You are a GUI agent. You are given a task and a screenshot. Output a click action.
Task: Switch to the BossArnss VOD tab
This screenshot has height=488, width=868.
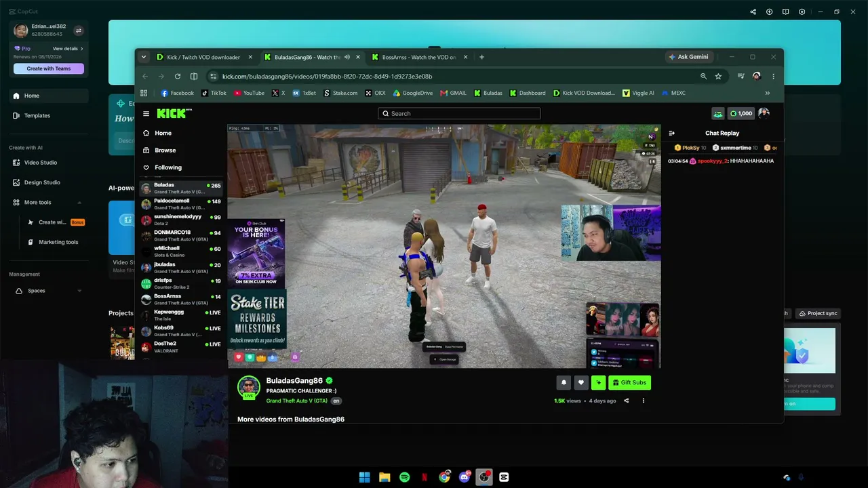(x=419, y=57)
